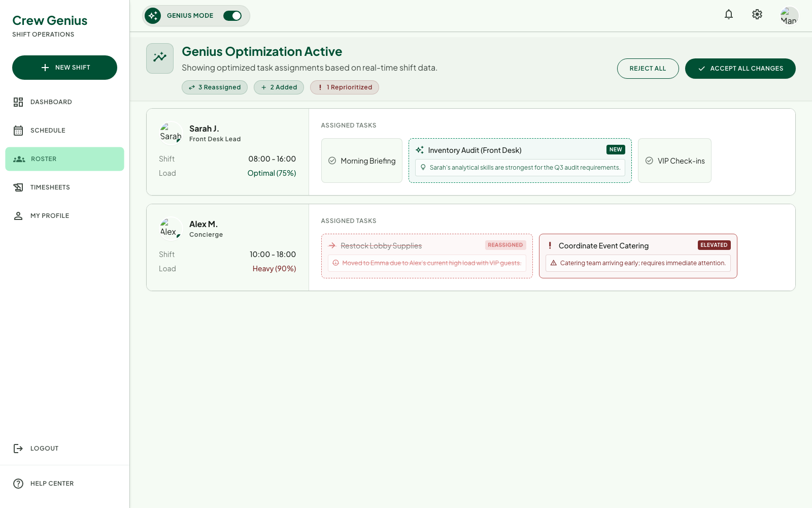Open Schedule in sidebar
This screenshot has height=508, width=812.
click(x=64, y=131)
